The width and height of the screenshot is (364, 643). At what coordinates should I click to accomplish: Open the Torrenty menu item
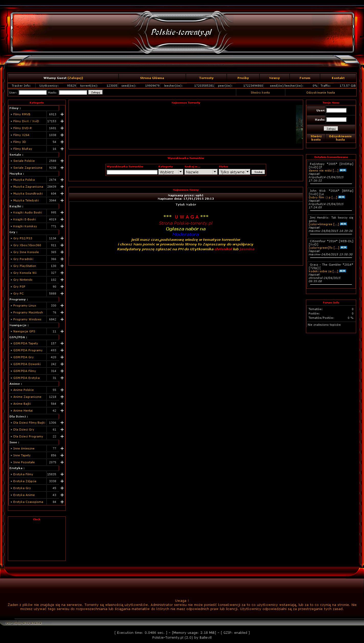(x=206, y=78)
